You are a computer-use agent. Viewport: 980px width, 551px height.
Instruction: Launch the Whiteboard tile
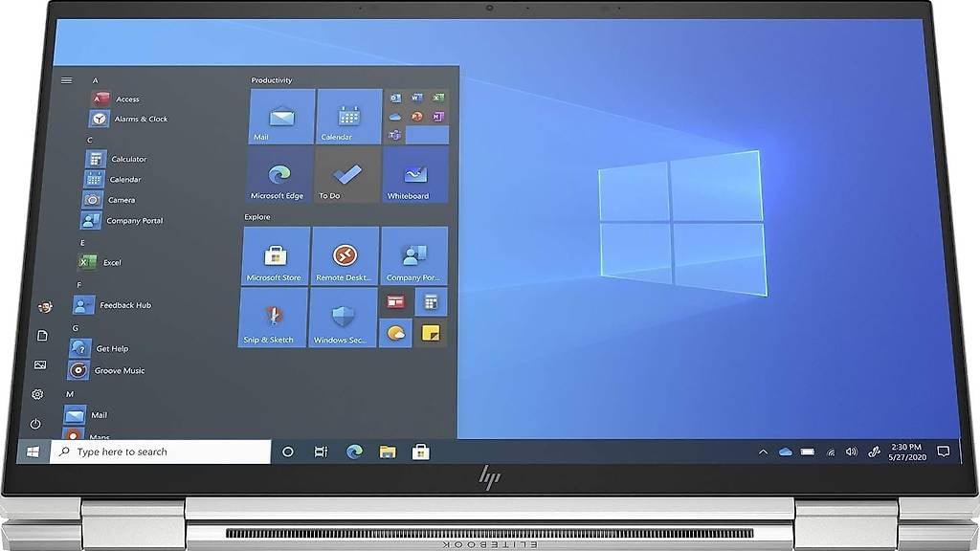point(415,175)
